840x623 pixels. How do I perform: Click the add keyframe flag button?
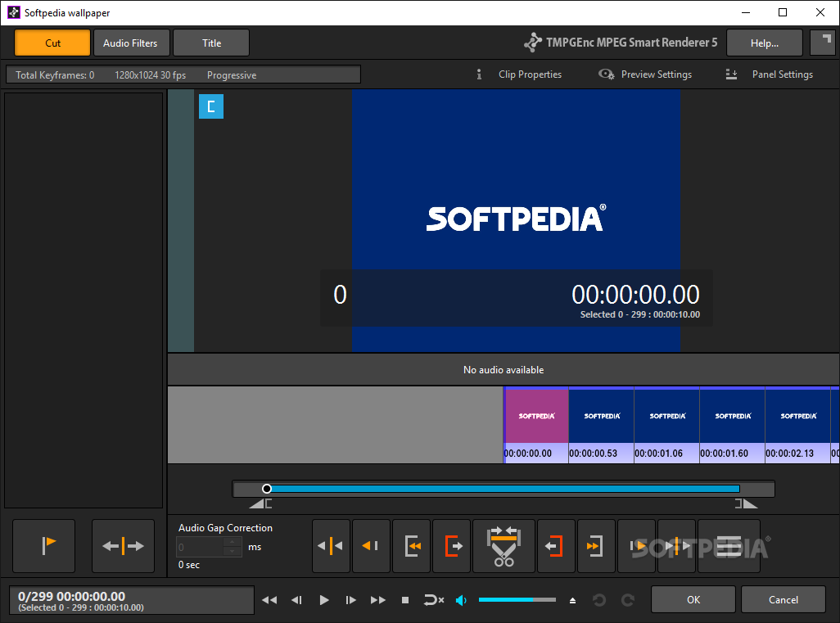[x=44, y=546]
